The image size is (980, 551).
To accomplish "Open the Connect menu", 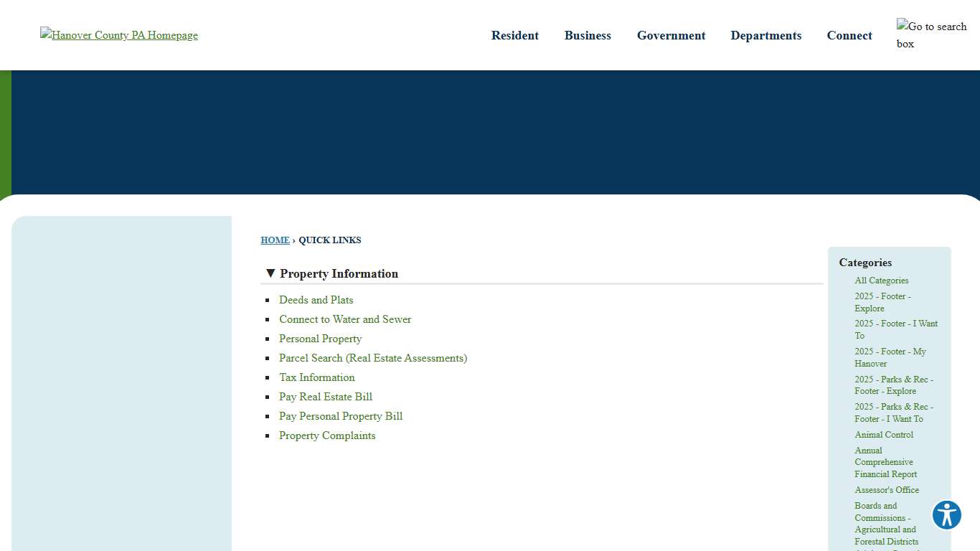I will (x=849, y=35).
